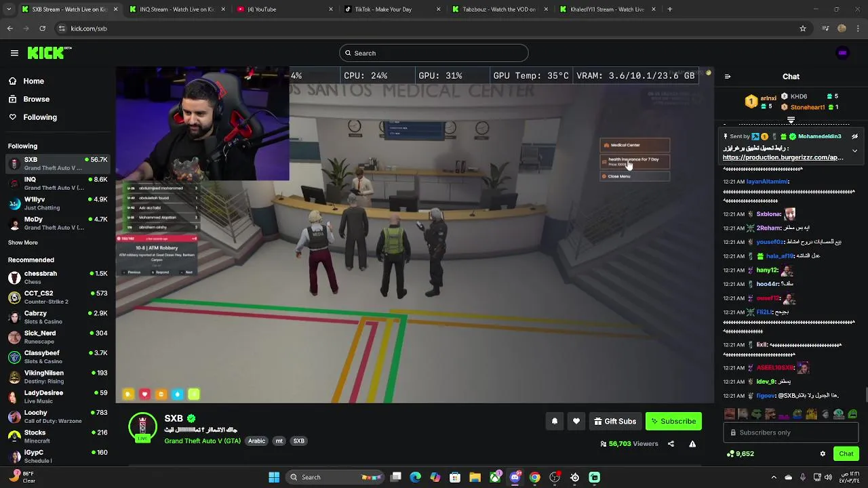Click username 2Reham in chat
The height and width of the screenshot is (488, 868).
coord(768,228)
